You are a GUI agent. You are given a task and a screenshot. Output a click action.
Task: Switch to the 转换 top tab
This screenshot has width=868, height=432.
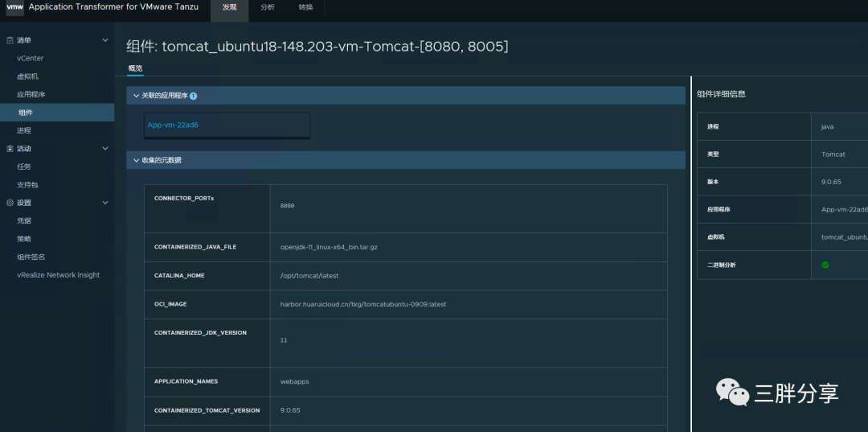pyautogui.click(x=305, y=8)
